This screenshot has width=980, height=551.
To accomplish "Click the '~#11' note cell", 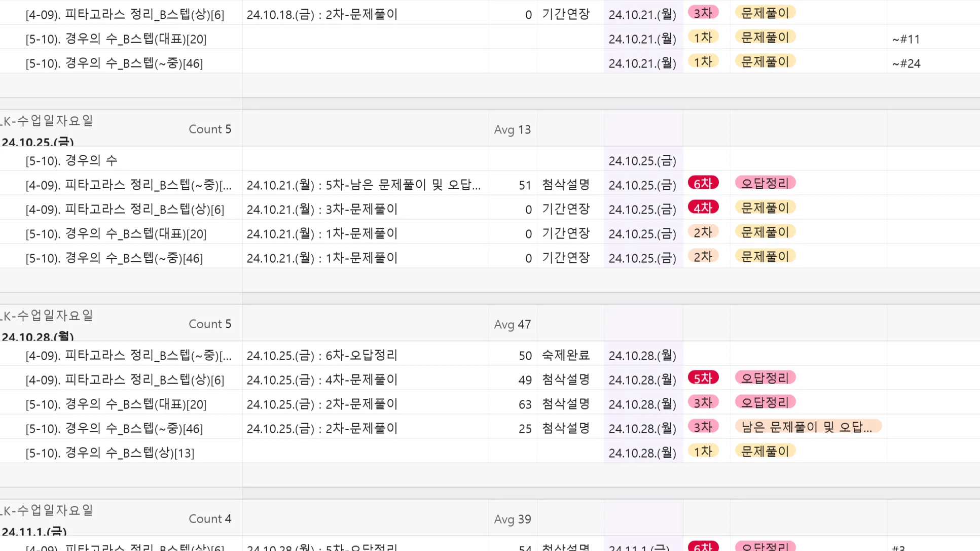I will tap(906, 39).
